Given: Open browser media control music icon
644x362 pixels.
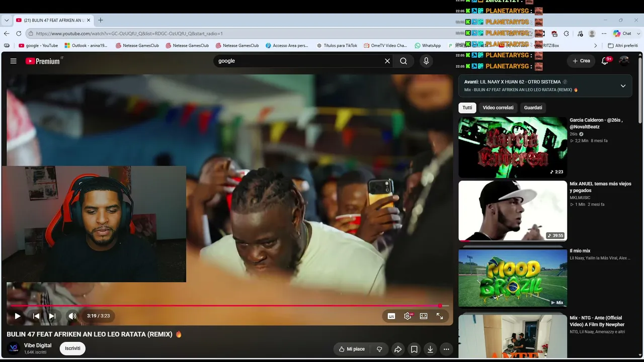Looking at the screenshot, I should click(580, 34).
